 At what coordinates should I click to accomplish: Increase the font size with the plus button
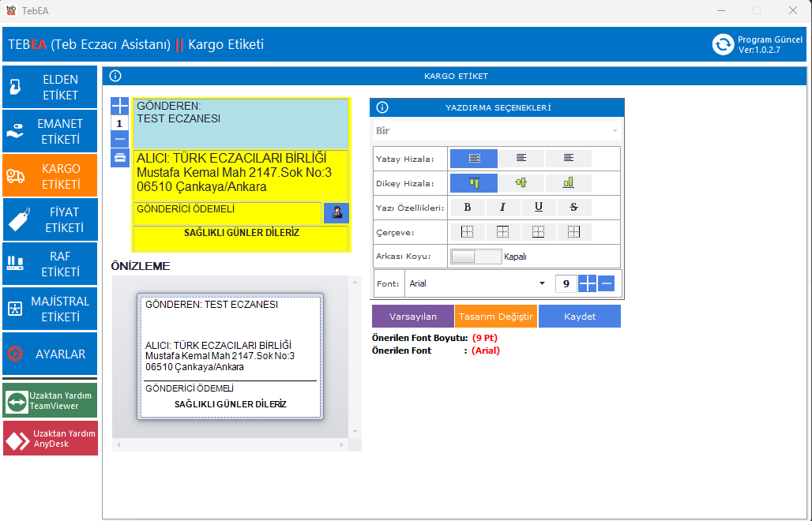coord(588,283)
